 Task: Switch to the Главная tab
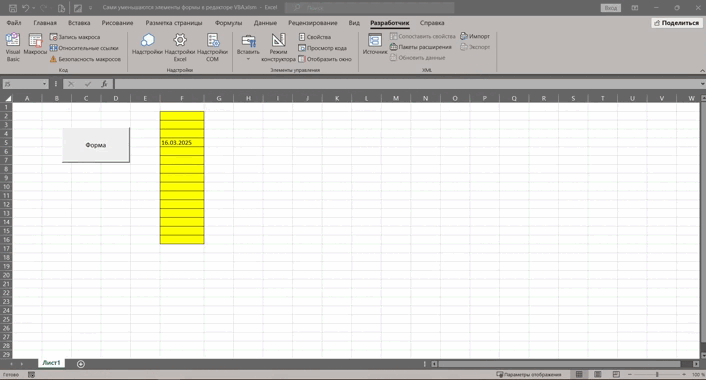point(45,23)
